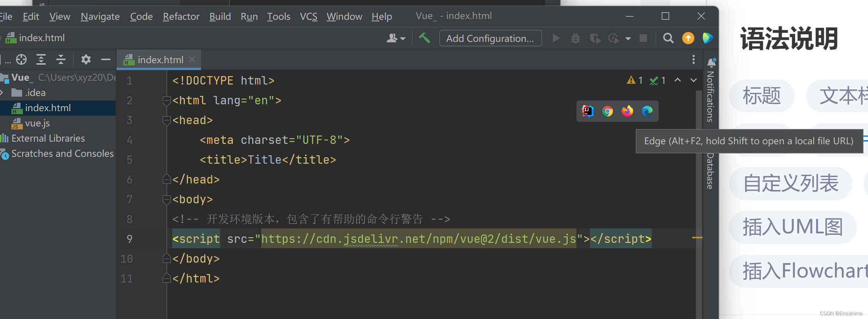The height and width of the screenshot is (319, 868).
Task: Click the Profiler run icon
Action: pos(614,38)
